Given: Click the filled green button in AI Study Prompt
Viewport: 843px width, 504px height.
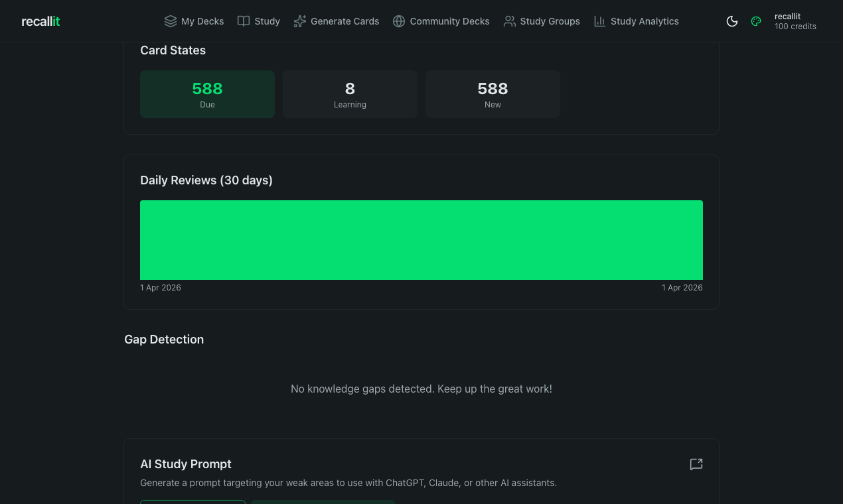Looking at the screenshot, I should [x=323, y=503].
